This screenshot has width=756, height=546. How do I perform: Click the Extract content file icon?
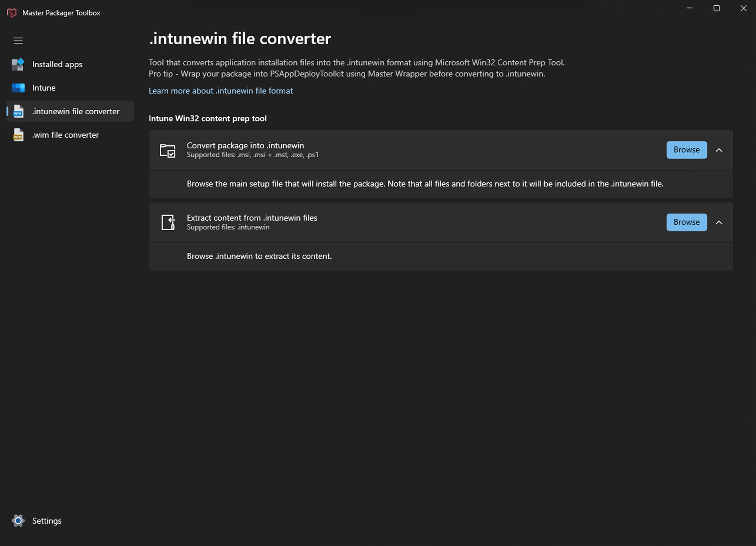click(168, 222)
